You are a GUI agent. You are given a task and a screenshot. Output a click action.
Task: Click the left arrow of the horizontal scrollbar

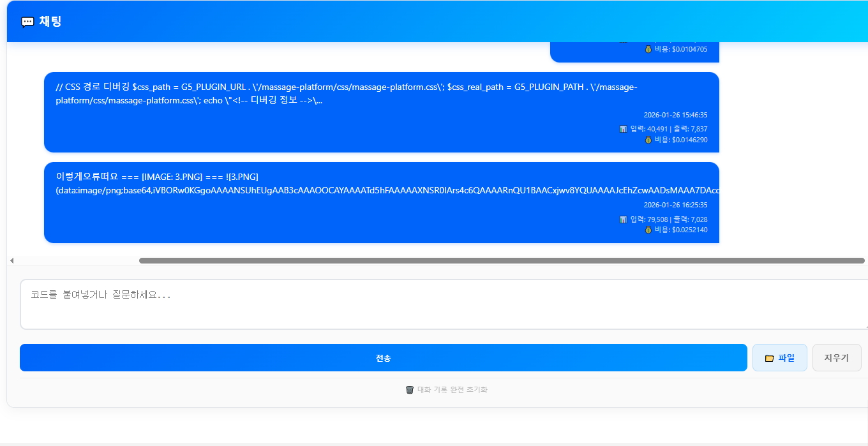pos(11,260)
